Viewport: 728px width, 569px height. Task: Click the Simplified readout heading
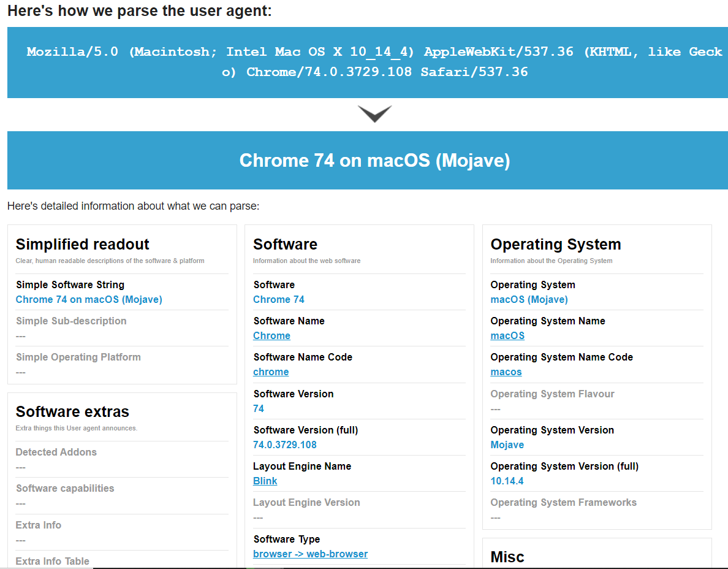[x=82, y=244]
